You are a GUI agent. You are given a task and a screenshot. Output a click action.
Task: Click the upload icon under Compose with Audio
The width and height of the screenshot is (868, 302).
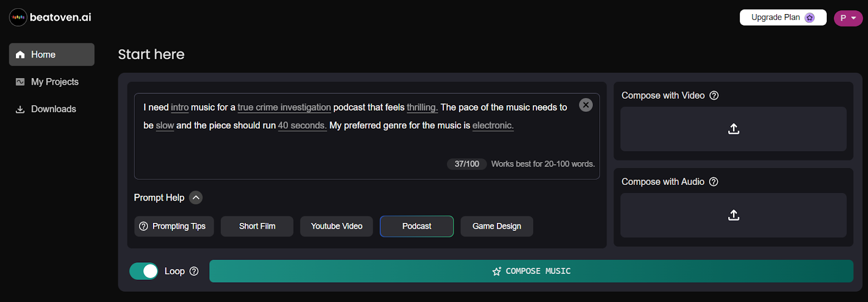(733, 215)
